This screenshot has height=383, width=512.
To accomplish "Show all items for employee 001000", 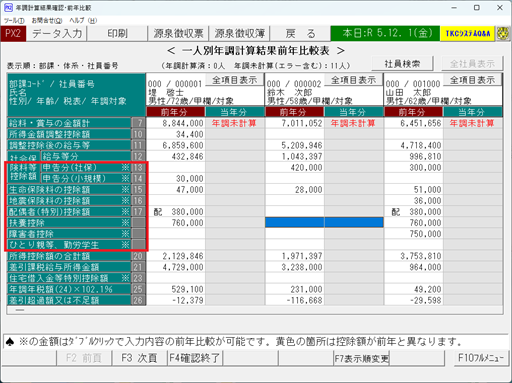I will pyautogui.click(x=472, y=80).
